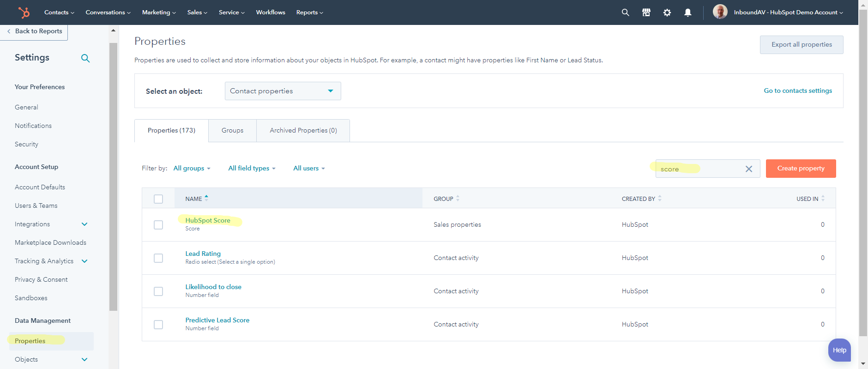Switch to Archived Properties (0) tab
Viewport: 868px width, 369px height.
coord(303,131)
